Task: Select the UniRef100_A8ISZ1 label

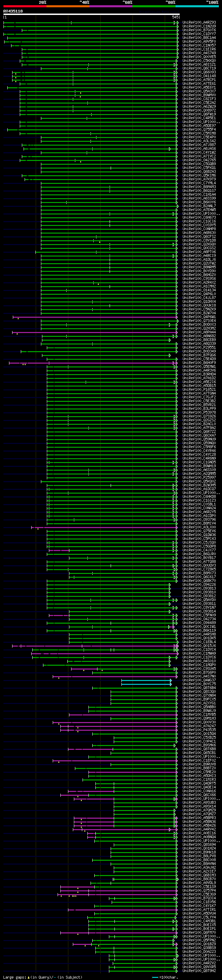Action: [199, 64]
